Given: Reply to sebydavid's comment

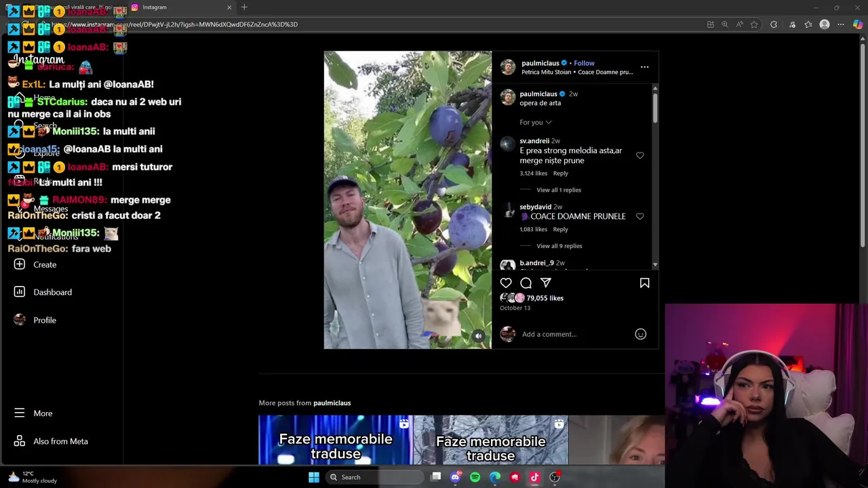Looking at the screenshot, I should (x=560, y=230).
